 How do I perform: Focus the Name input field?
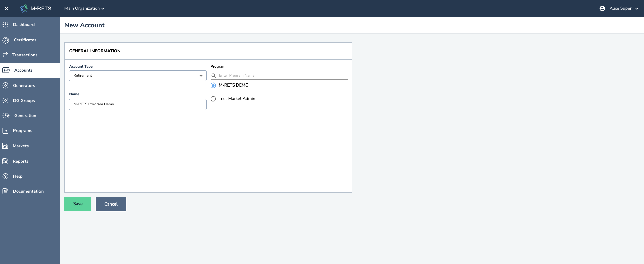point(138,104)
